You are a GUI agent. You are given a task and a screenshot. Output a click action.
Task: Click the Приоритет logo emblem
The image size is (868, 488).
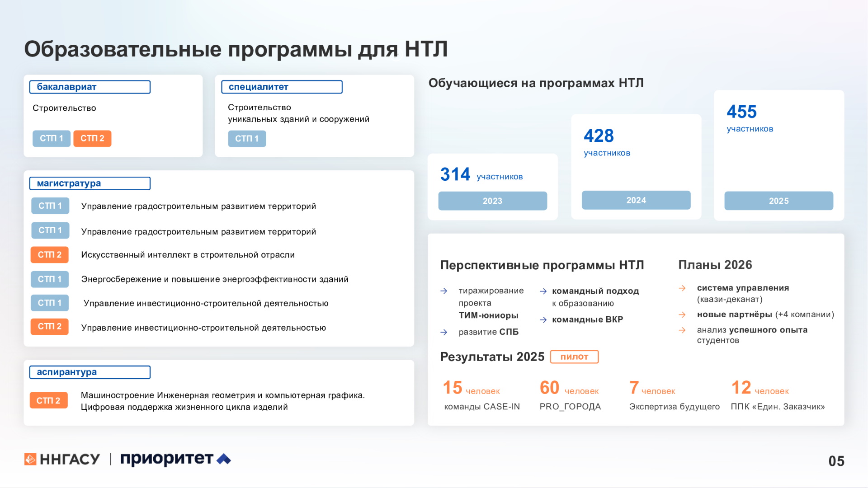pos(224,459)
